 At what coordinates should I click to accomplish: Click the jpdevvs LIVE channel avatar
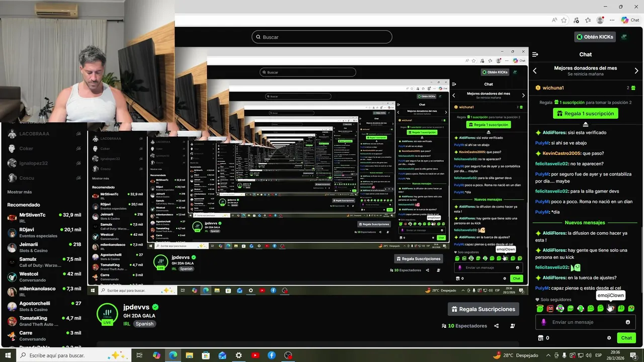point(107,314)
